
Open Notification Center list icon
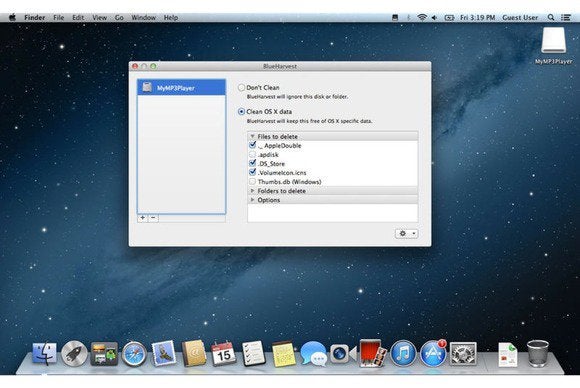[x=566, y=17]
